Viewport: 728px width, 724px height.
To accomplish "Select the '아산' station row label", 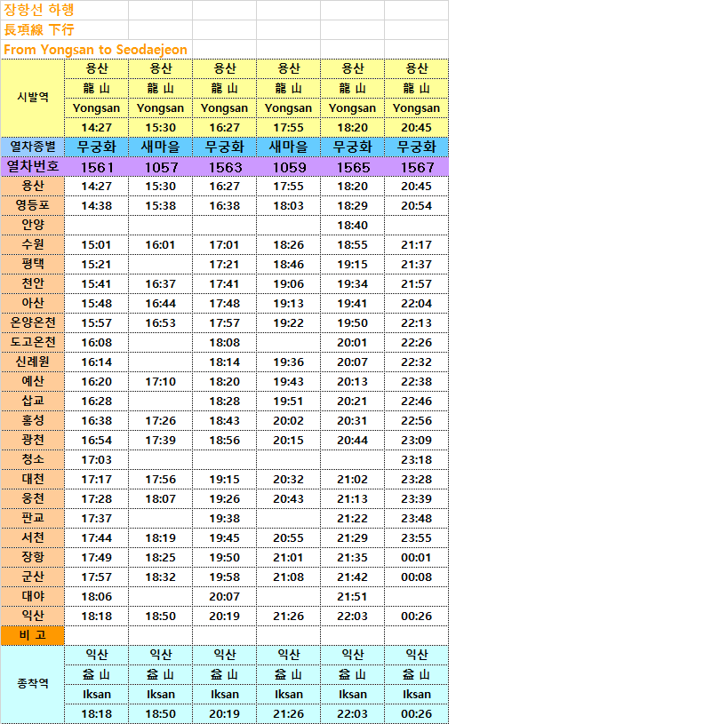I will pyautogui.click(x=33, y=303).
